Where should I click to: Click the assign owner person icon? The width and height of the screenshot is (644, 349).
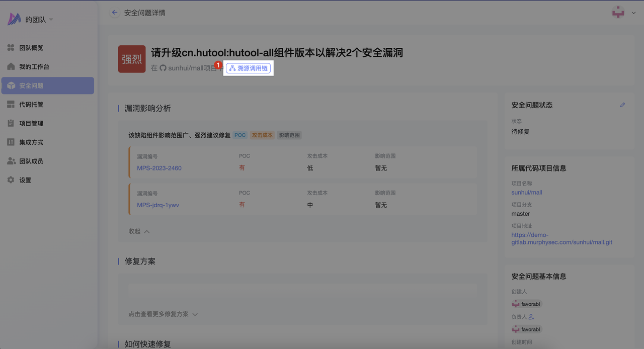point(531,317)
